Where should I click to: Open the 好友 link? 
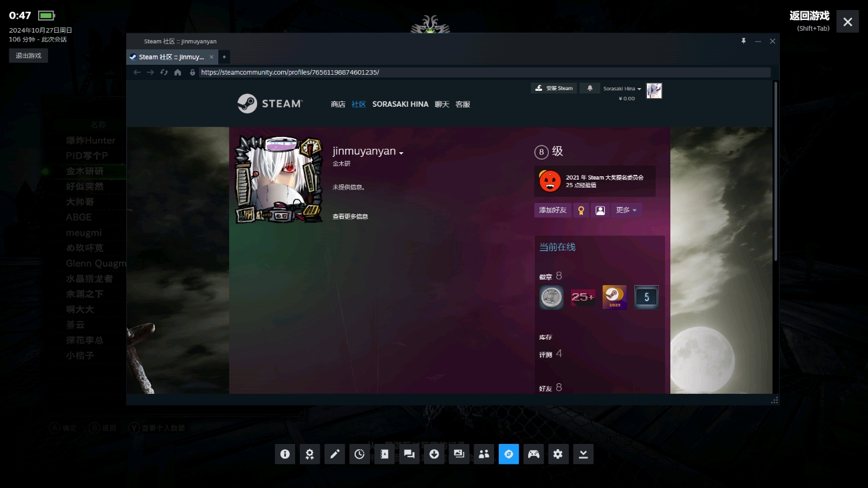click(x=546, y=388)
